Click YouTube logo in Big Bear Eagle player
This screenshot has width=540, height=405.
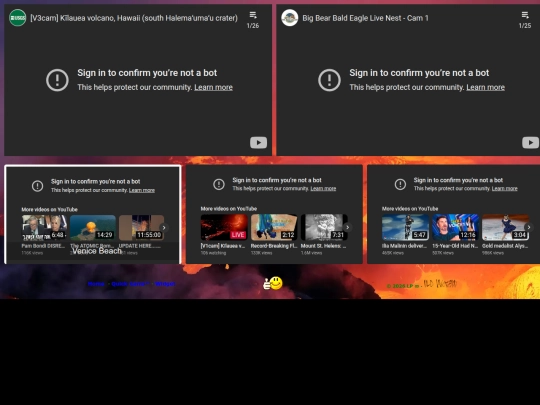click(x=530, y=143)
